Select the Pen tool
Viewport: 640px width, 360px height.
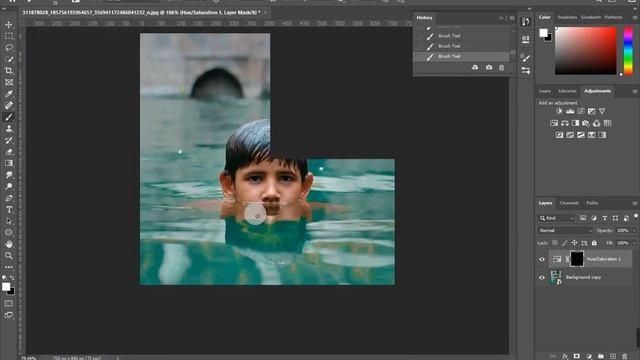pos(9,198)
